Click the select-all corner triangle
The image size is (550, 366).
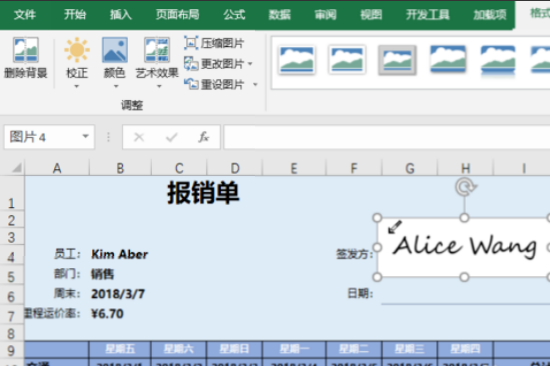coord(17,168)
